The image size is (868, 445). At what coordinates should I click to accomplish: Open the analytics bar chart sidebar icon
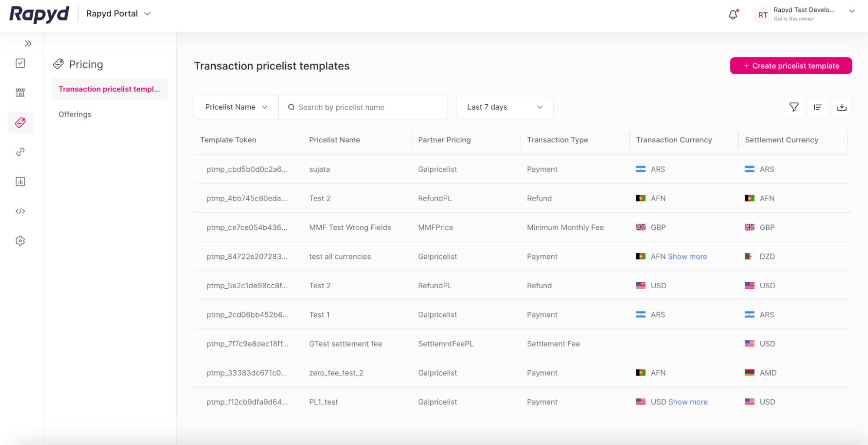pos(20,181)
